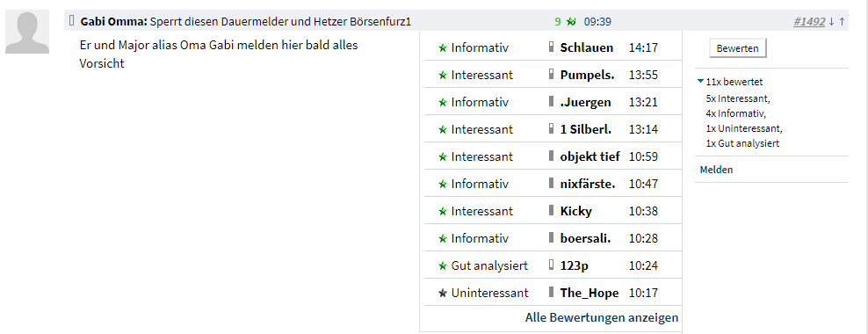Screen dimensions: 868x334
Task: Collapse the 11x bewertet triangle
Action: point(701,82)
